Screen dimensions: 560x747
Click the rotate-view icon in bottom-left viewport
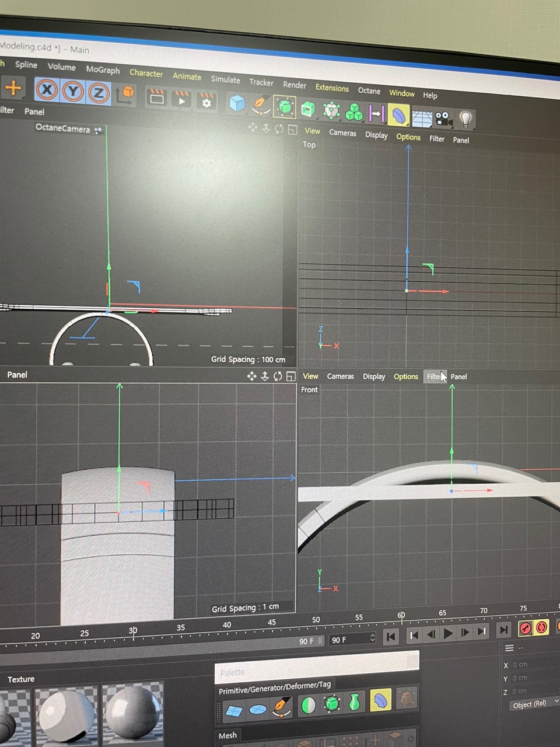278,376
